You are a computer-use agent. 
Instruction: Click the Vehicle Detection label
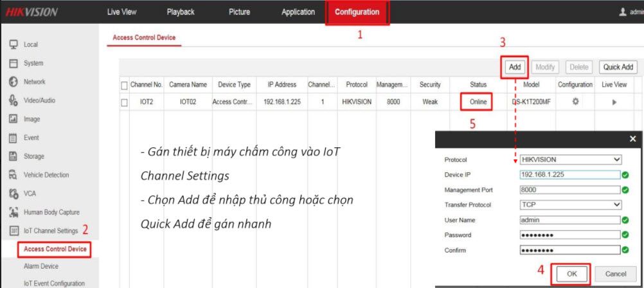[x=46, y=175]
